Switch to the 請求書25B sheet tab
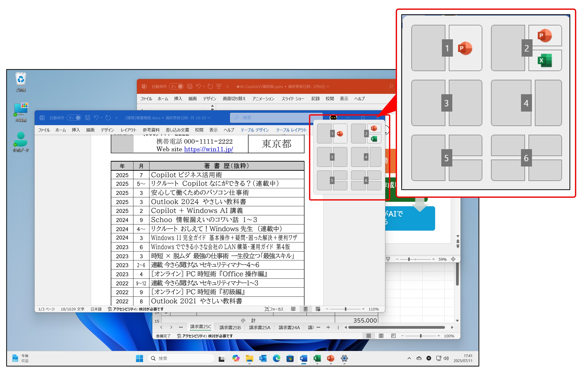The image size is (588, 382). [x=230, y=328]
